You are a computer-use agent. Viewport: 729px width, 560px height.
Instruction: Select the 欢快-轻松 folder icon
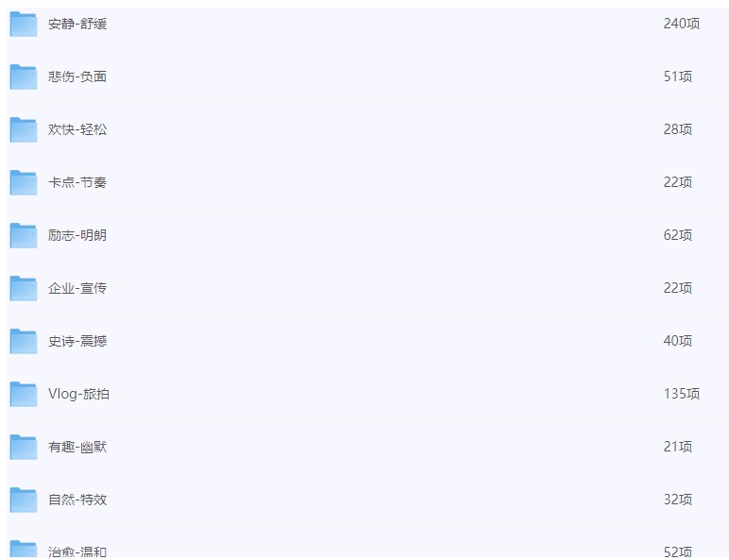pos(24,129)
